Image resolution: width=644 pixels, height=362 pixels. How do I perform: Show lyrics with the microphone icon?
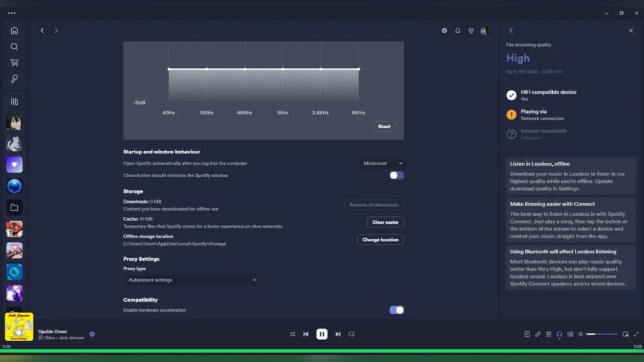pos(538,334)
